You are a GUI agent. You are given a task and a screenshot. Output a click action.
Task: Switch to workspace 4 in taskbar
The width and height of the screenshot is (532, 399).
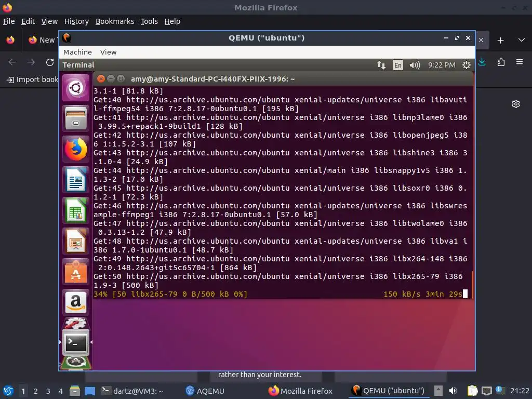coord(61,391)
